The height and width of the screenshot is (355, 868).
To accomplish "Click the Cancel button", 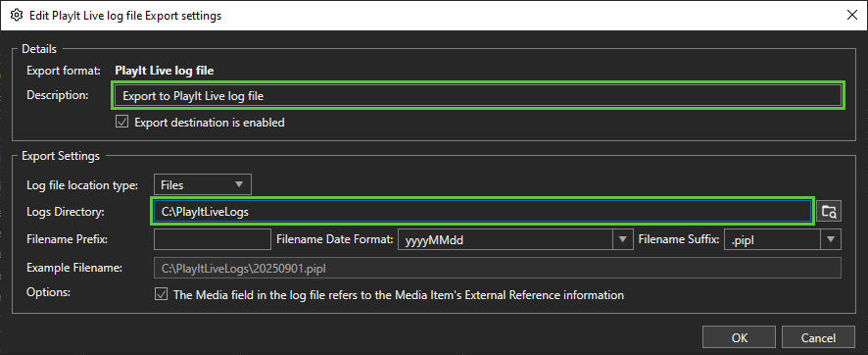I will click(x=818, y=337).
